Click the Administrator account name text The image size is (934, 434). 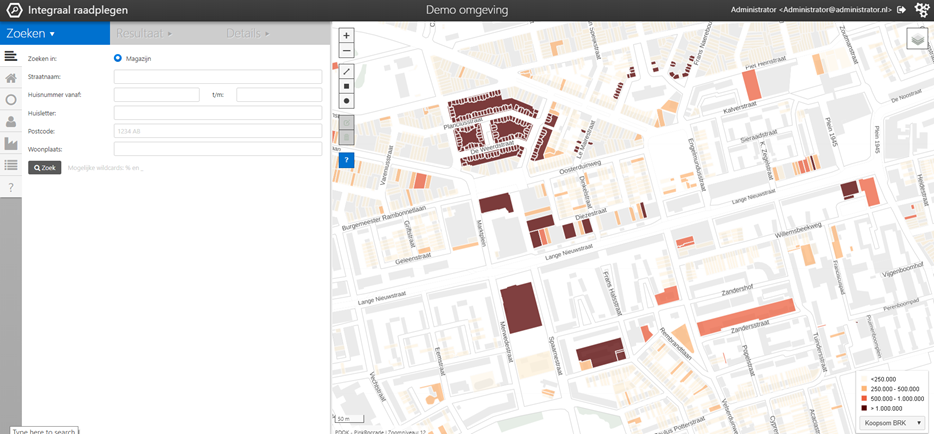[x=811, y=10]
